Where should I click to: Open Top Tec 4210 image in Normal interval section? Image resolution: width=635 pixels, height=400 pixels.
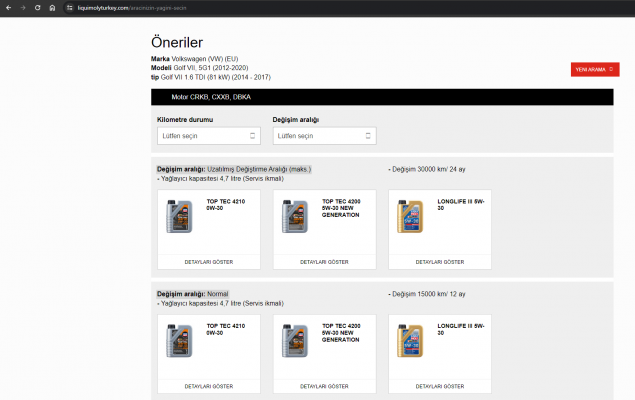(x=179, y=341)
